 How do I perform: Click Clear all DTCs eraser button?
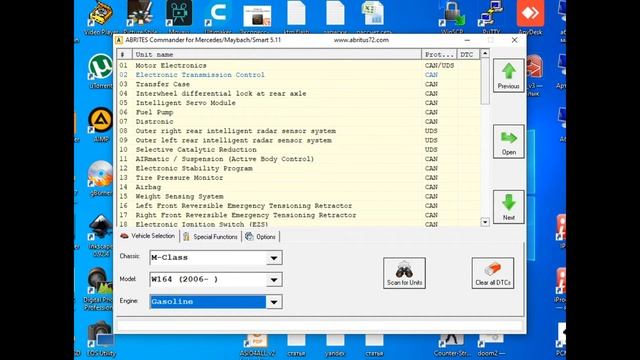click(493, 273)
